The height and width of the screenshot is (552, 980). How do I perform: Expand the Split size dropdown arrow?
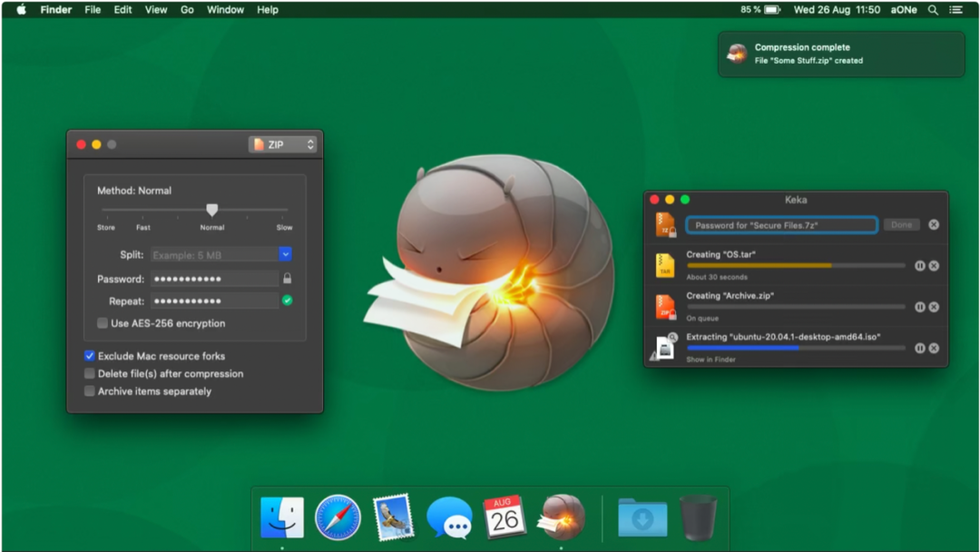(x=285, y=254)
